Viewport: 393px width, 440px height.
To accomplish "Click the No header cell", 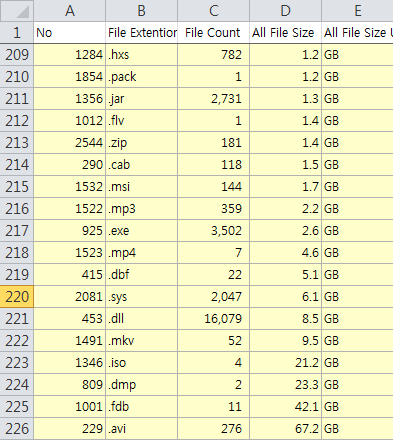I will [x=69, y=33].
